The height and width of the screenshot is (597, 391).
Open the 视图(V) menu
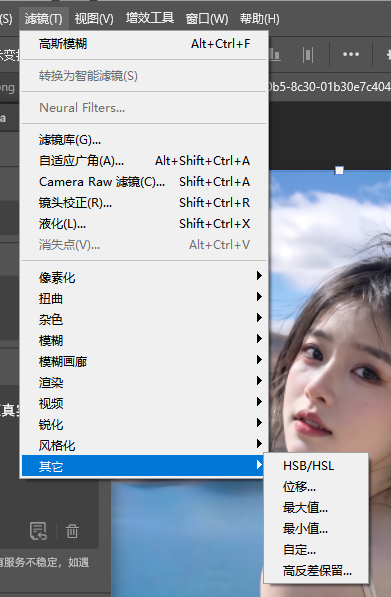(94, 19)
